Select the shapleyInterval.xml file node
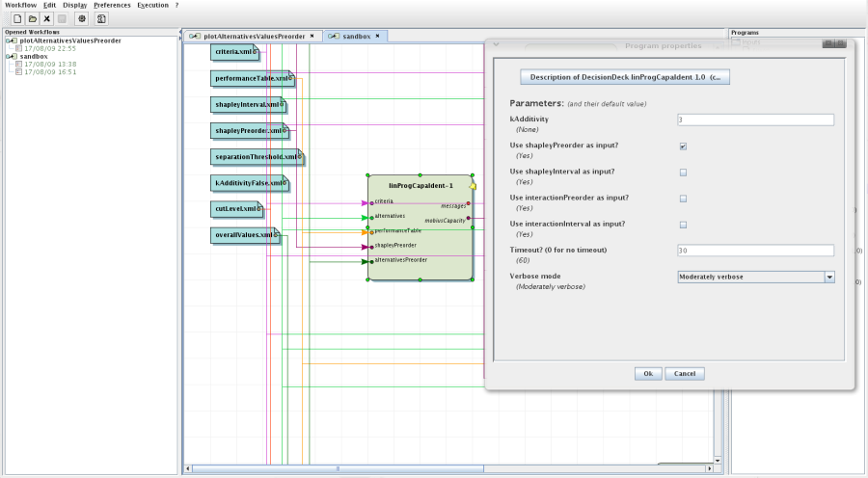868x478 pixels. point(248,104)
